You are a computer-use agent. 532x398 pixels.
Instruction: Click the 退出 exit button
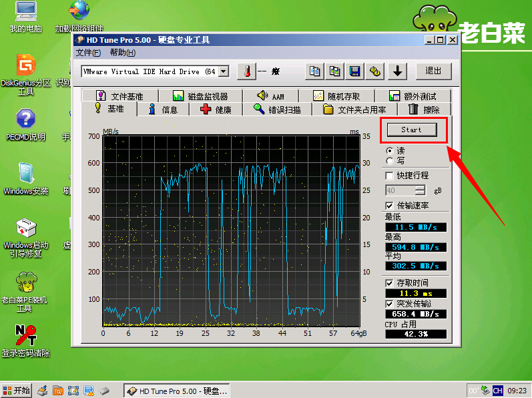434,71
